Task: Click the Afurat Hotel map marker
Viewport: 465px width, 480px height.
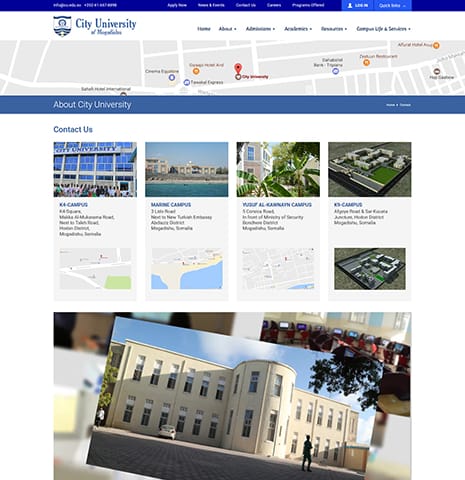Action: point(436,45)
